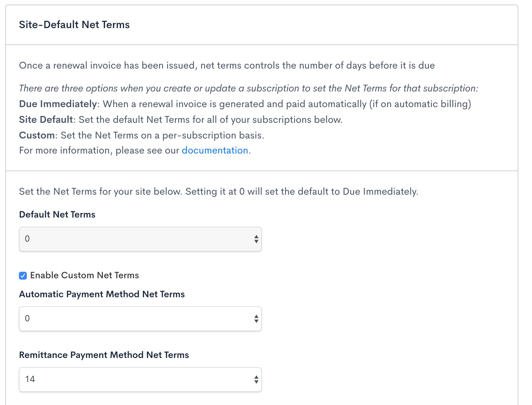
Task: Click the Default Net Terms up-down arrow icon
Action: 256,239
